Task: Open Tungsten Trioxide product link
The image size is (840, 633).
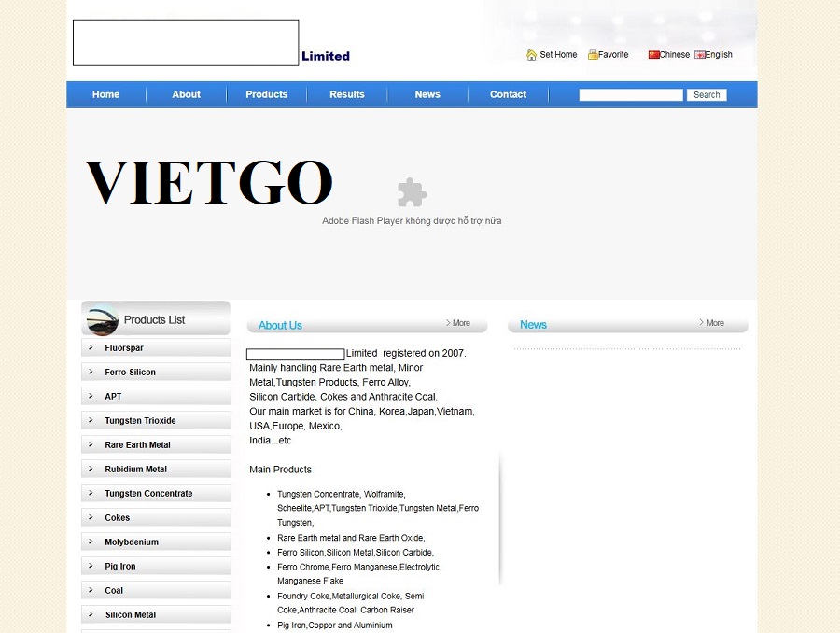Action: click(140, 421)
